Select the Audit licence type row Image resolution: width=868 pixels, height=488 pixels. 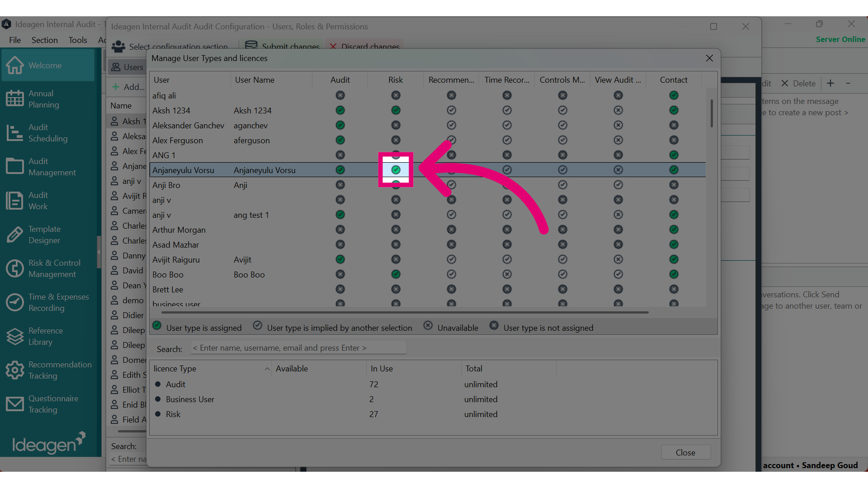coord(433,385)
